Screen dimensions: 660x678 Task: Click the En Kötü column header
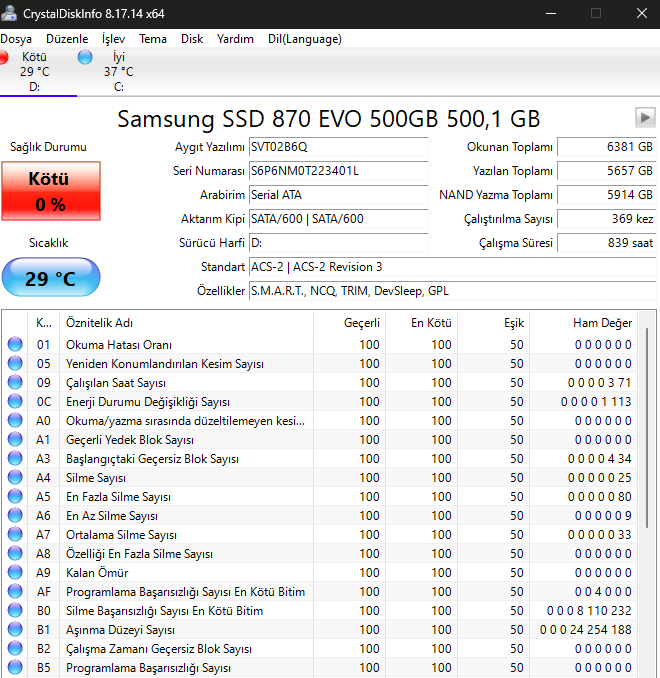[422, 323]
